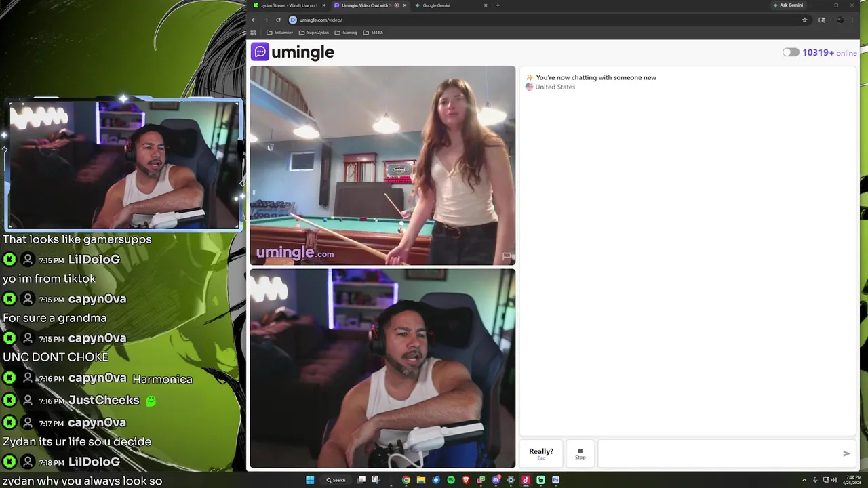The height and width of the screenshot is (488, 868).
Task: Open File Explorer from taskbar
Action: (x=421, y=480)
